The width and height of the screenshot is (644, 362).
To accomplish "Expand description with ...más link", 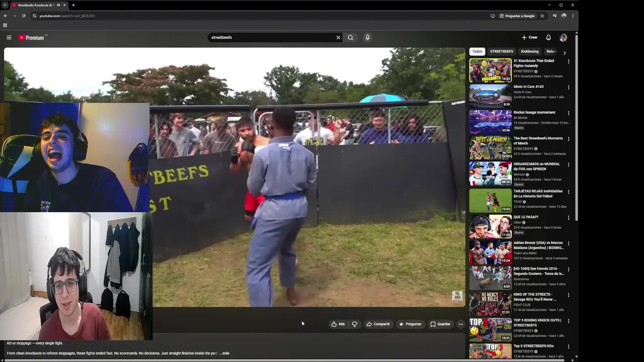I will [x=224, y=353].
